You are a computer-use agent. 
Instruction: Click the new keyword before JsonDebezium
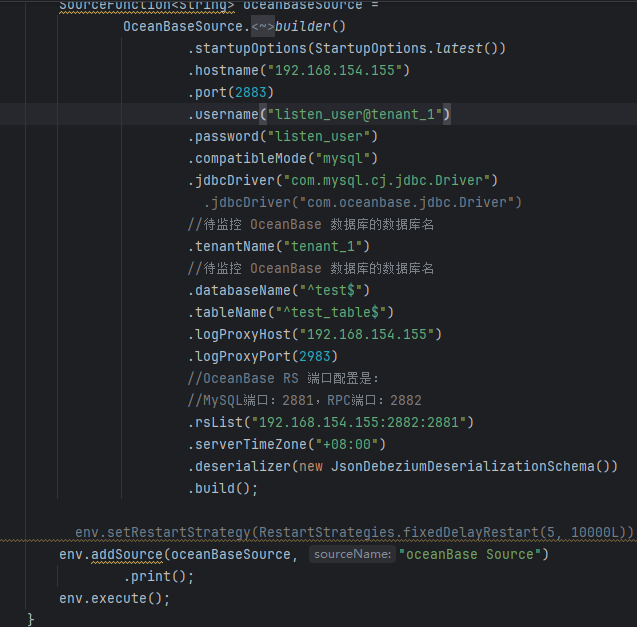311,466
